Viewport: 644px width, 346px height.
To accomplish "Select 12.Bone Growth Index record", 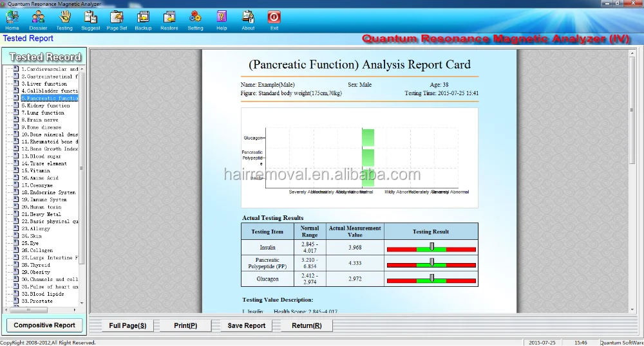I will click(x=50, y=149).
